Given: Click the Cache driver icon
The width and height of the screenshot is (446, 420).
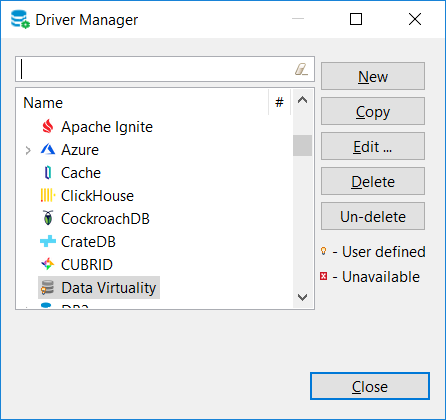Looking at the screenshot, I should [48, 173].
